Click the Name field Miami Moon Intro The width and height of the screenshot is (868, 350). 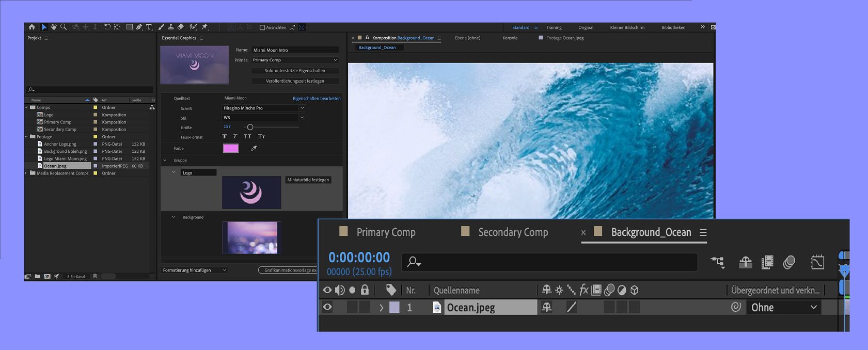click(x=295, y=50)
